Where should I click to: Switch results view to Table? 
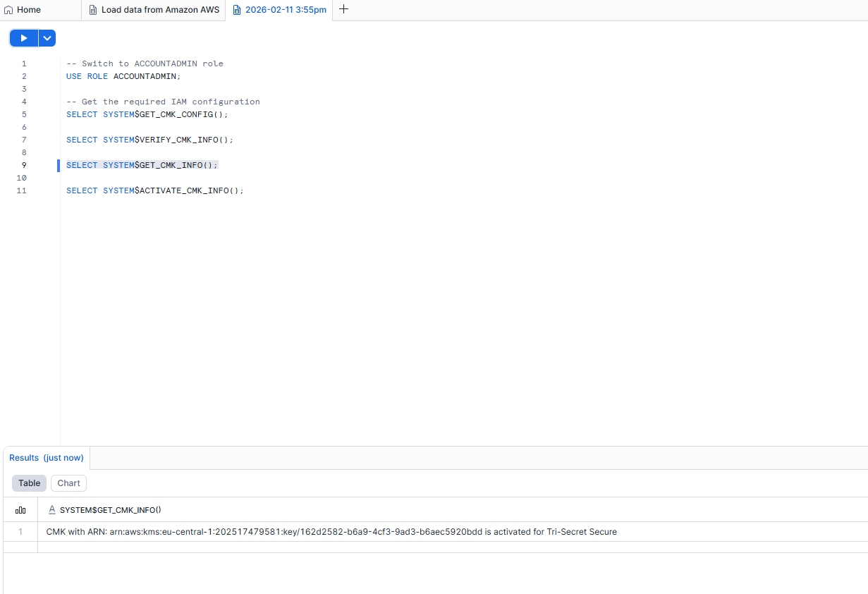[29, 483]
